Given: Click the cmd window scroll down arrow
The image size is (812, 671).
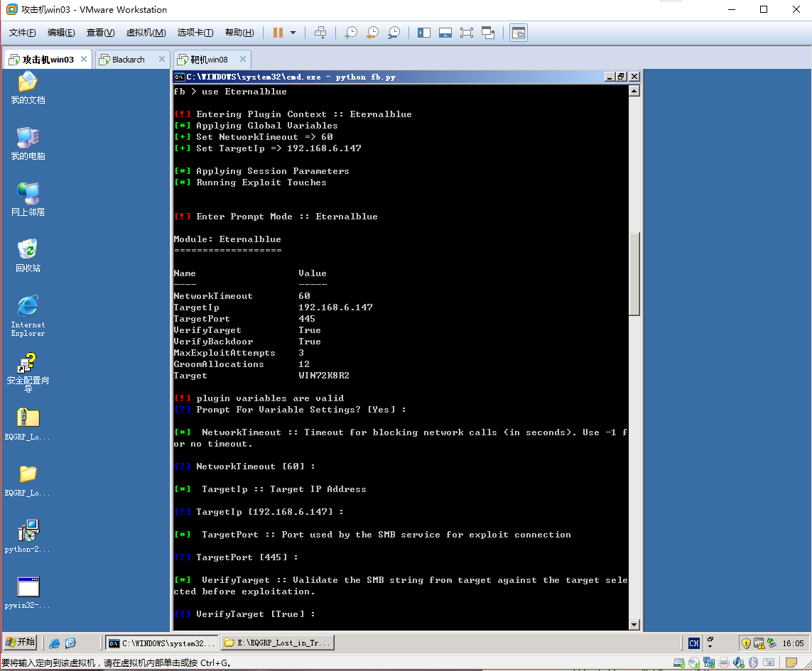Looking at the screenshot, I should (x=634, y=625).
